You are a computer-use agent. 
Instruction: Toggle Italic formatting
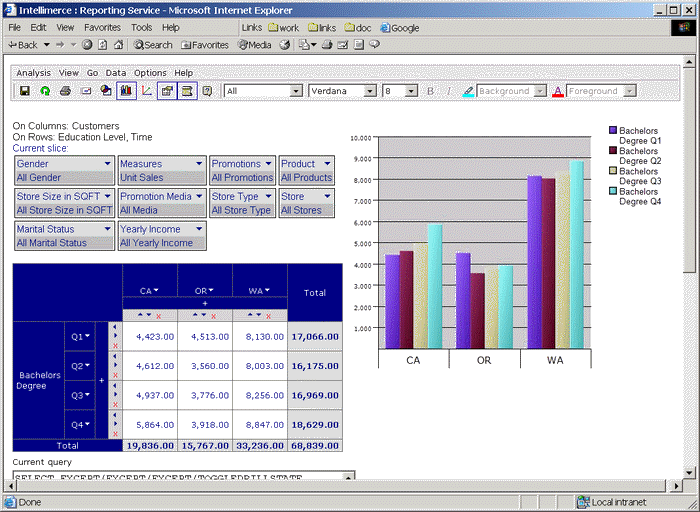449,91
